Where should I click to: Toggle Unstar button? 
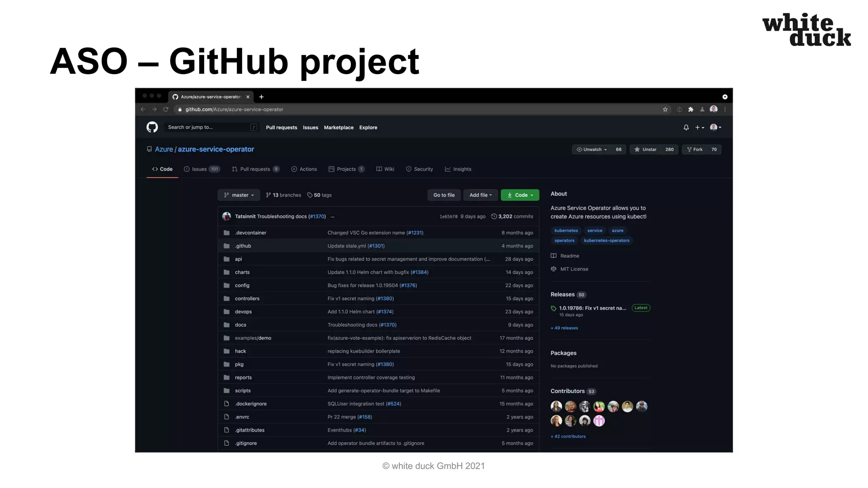point(645,150)
